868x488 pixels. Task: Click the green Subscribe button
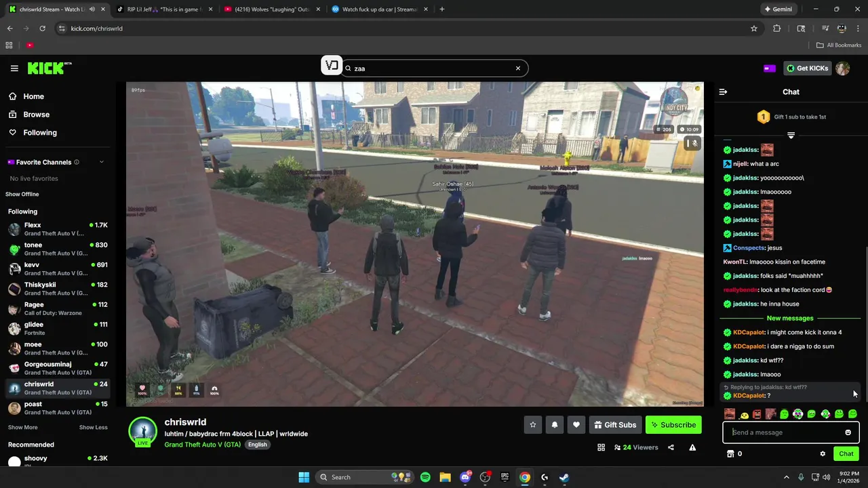pyautogui.click(x=673, y=425)
